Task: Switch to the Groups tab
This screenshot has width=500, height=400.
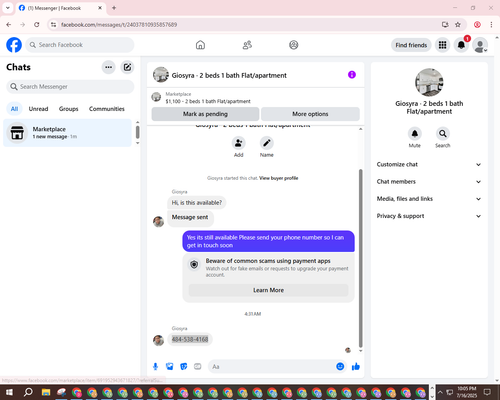Action: click(68, 109)
